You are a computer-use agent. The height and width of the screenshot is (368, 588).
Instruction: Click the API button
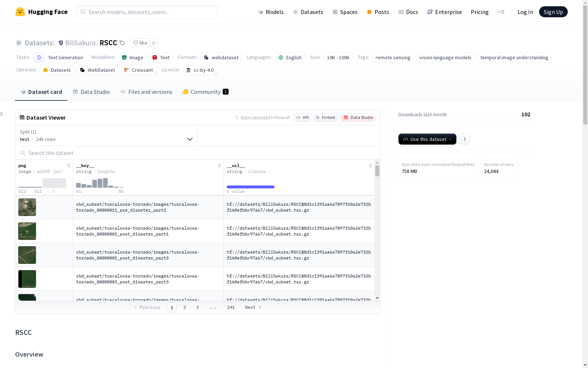click(302, 117)
